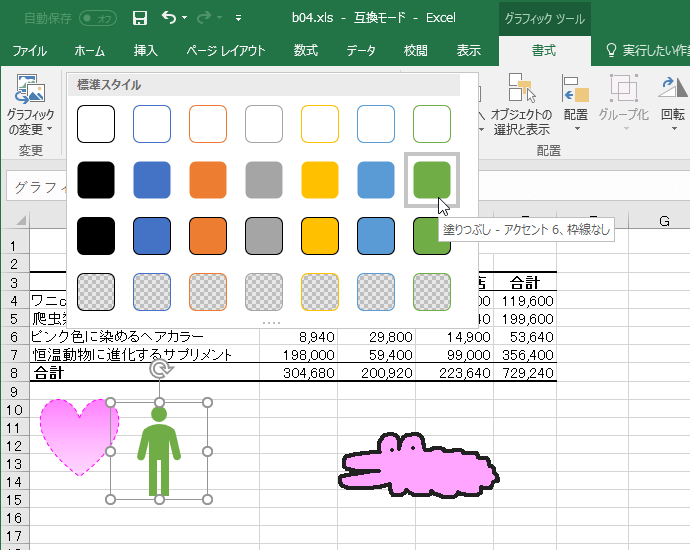Expand the quick access toolbar customize arrow
This screenshot has height=550, width=690.
click(x=238, y=18)
